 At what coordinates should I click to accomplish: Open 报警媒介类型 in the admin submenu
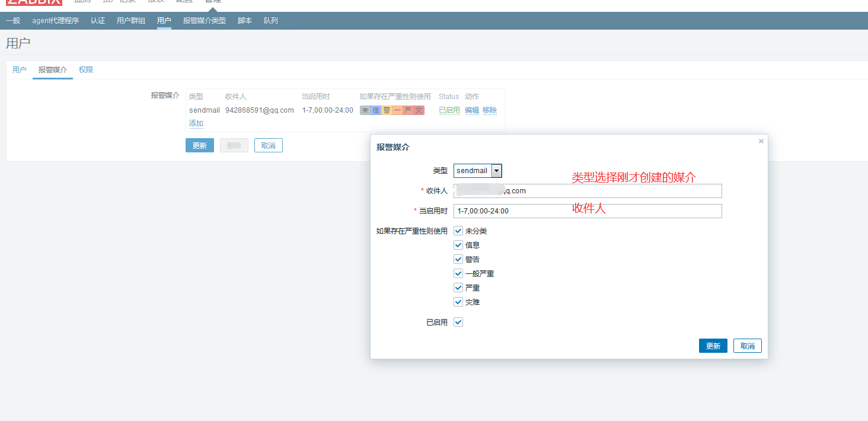[x=204, y=21]
